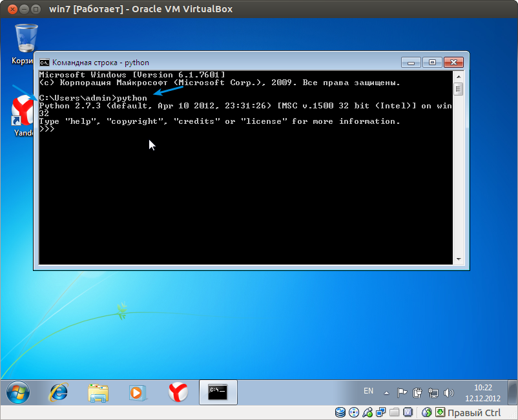The height and width of the screenshot is (420, 518).
Task: Select the Command Prompt taskbar button
Action: (218, 392)
